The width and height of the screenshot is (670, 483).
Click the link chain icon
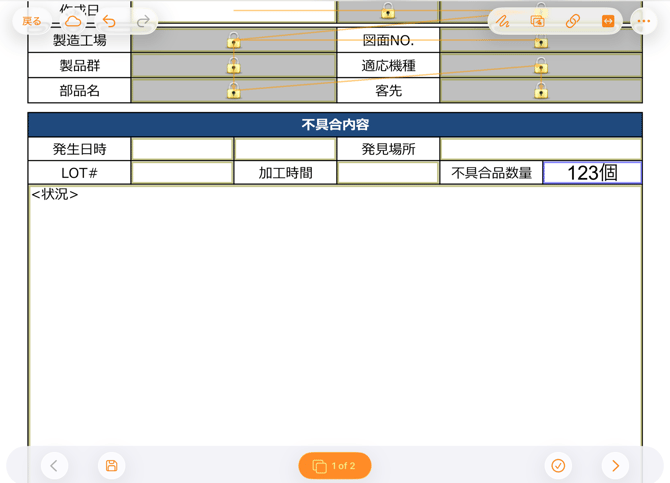pyautogui.click(x=572, y=21)
